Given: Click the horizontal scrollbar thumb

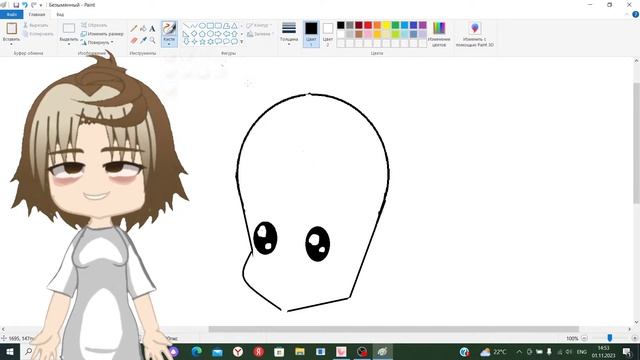Looking at the screenshot, I should (x=393, y=329).
